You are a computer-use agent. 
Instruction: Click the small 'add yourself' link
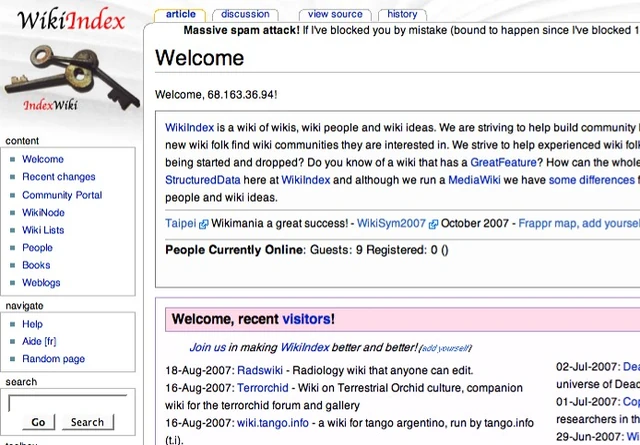coord(445,348)
